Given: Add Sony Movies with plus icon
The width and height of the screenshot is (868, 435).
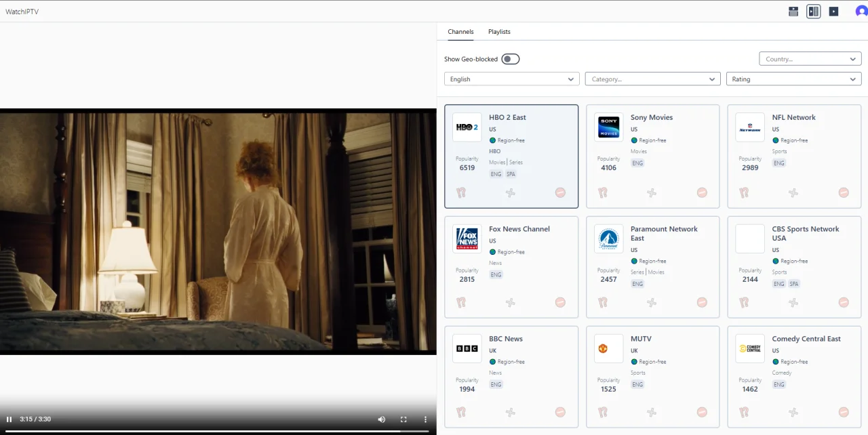Looking at the screenshot, I should [x=652, y=192].
